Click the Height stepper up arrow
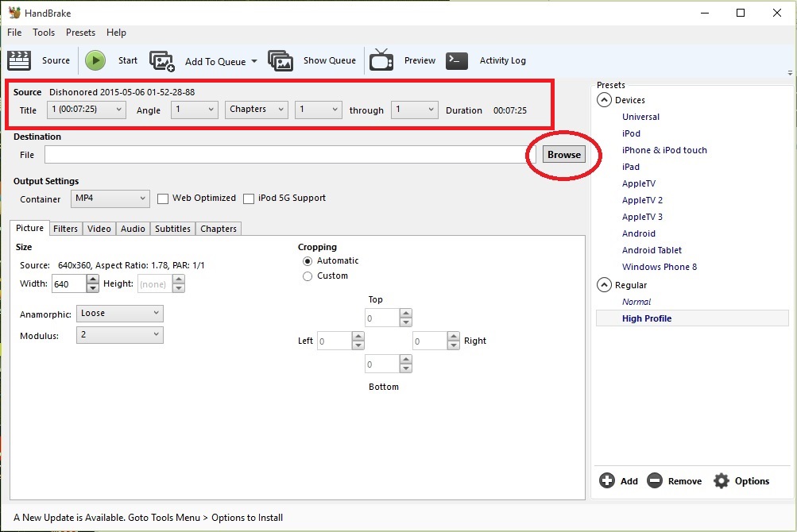This screenshot has width=797, height=532. [179, 279]
